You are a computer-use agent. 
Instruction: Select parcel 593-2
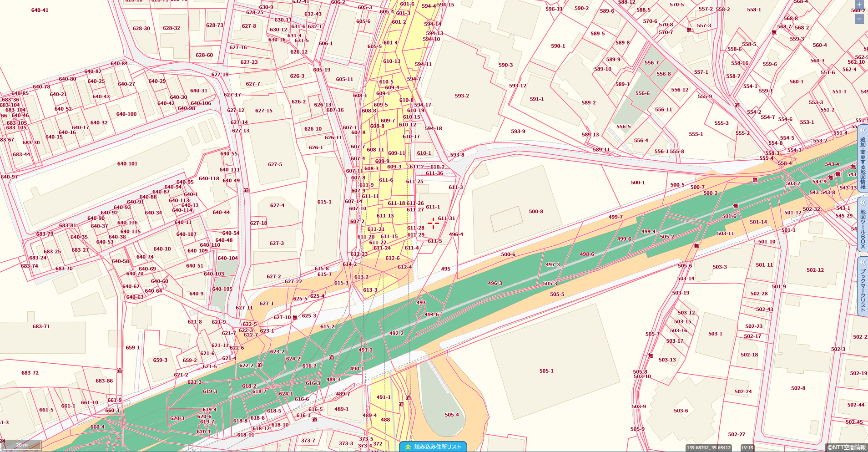point(462,96)
